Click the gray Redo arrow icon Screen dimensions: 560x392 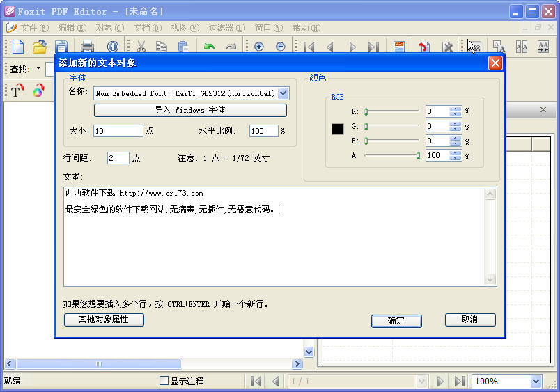tap(231, 47)
